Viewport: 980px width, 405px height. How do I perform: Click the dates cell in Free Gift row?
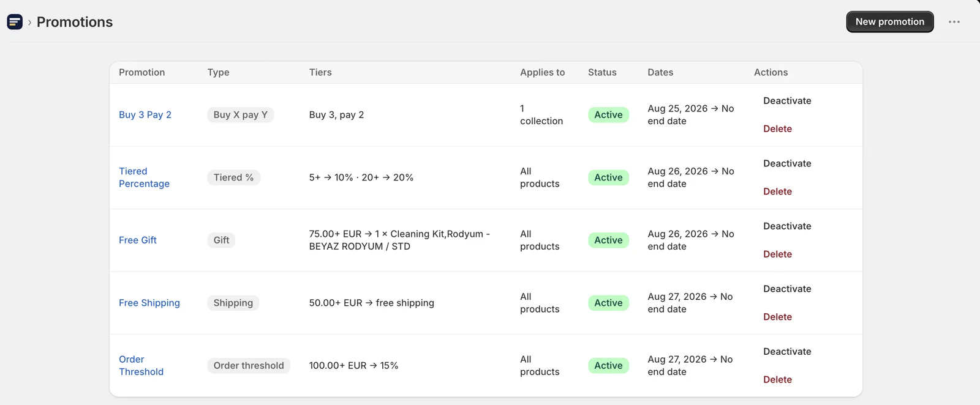pyautogui.click(x=691, y=240)
